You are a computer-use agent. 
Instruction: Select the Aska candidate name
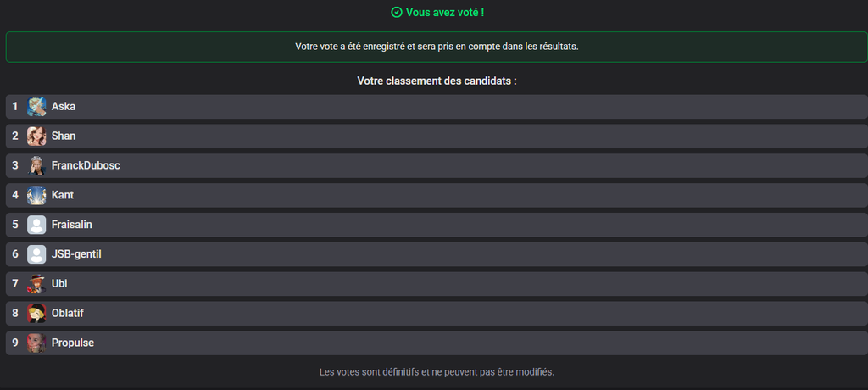64,107
